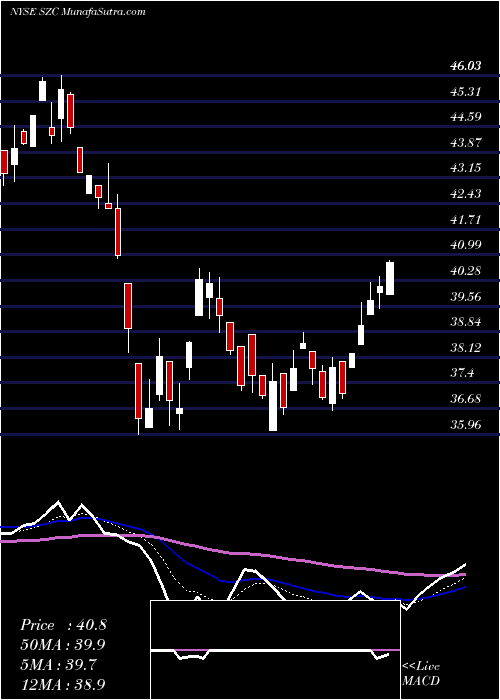Select the 38.12 price axis label
Screen dimensions: 500x700
(x=466, y=348)
